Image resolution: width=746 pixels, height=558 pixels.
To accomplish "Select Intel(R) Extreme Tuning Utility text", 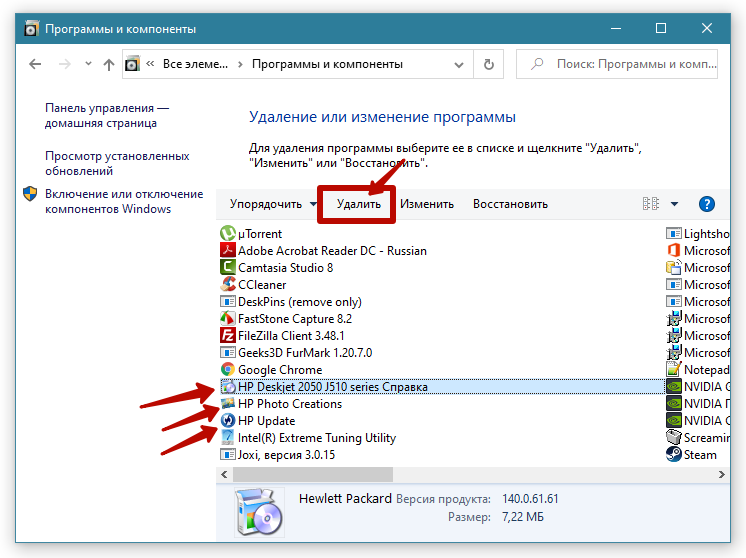I will pos(317,438).
